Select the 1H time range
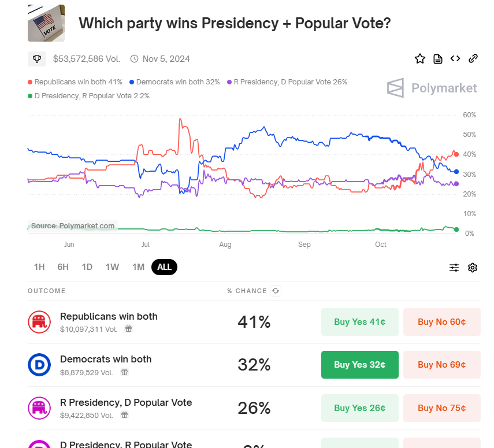 click(39, 267)
